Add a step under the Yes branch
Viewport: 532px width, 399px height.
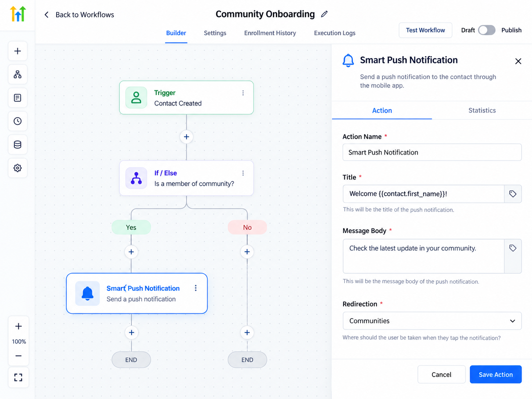[x=131, y=252]
